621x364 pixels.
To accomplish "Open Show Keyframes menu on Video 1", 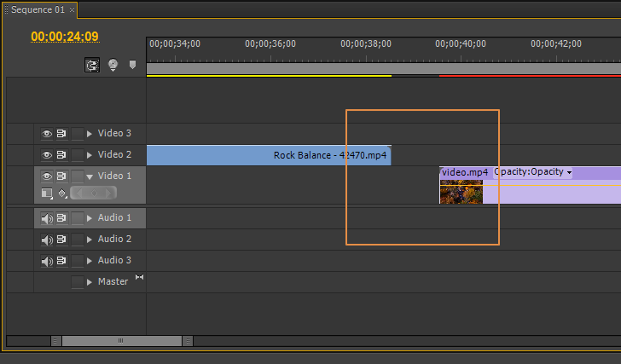I will pos(62,194).
